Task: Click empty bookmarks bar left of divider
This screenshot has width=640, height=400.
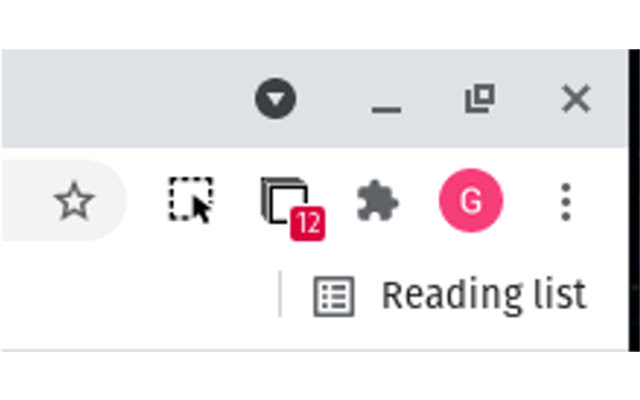Action: tap(139, 296)
